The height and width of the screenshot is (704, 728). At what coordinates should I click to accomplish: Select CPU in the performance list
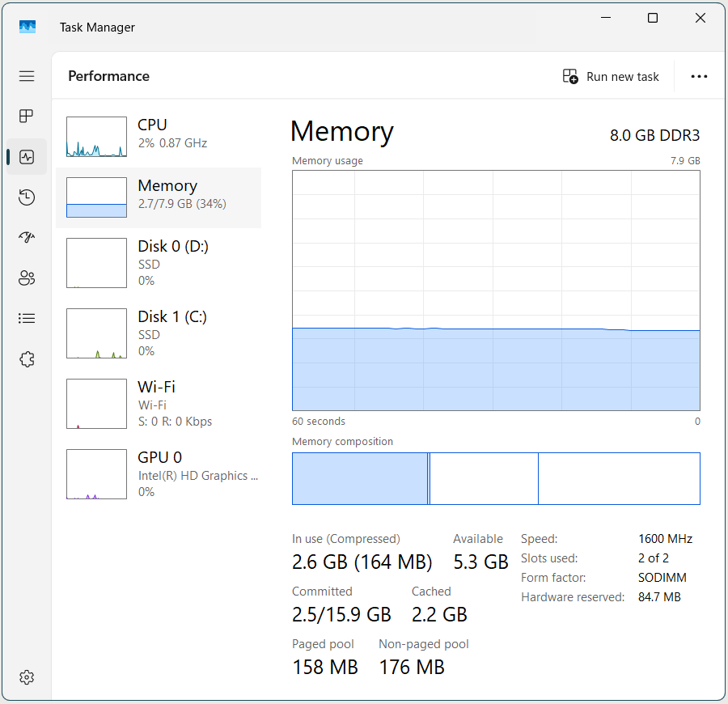tap(159, 136)
